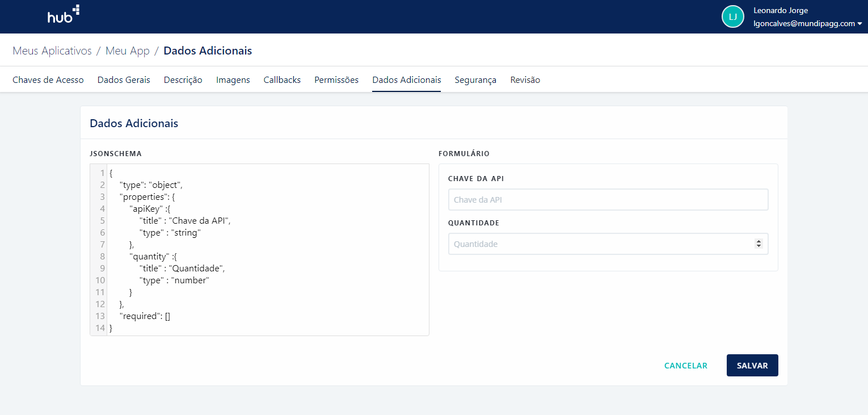This screenshot has height=415, width=868.
Task: Open the Segurança tab
Action: coord(475,80)
